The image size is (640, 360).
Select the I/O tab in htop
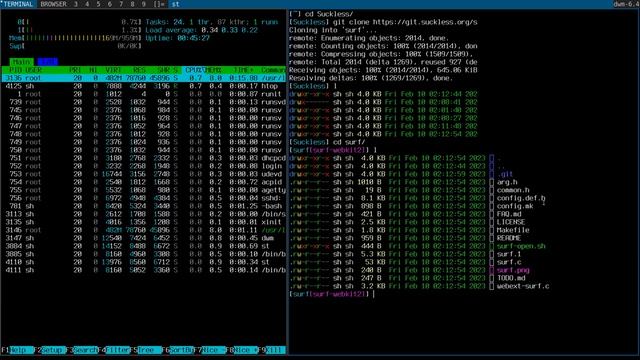47,62
